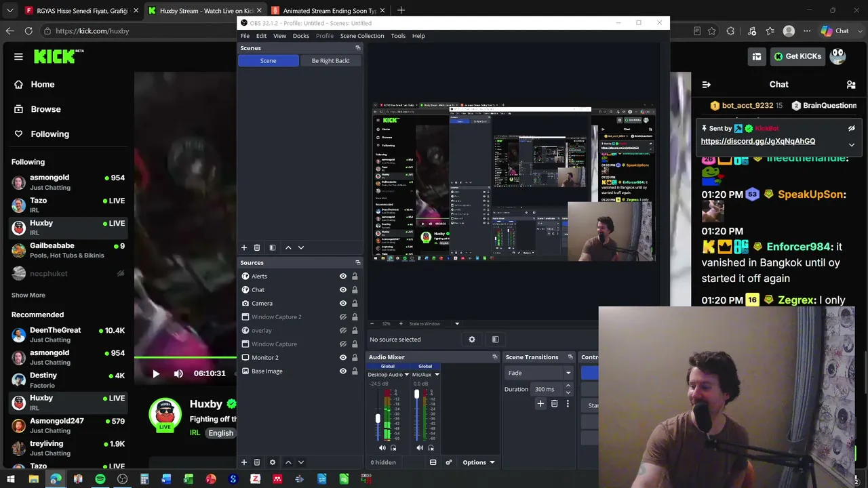Open the Fade transition dropdown
Screen dimensions: 868x488
540,373
